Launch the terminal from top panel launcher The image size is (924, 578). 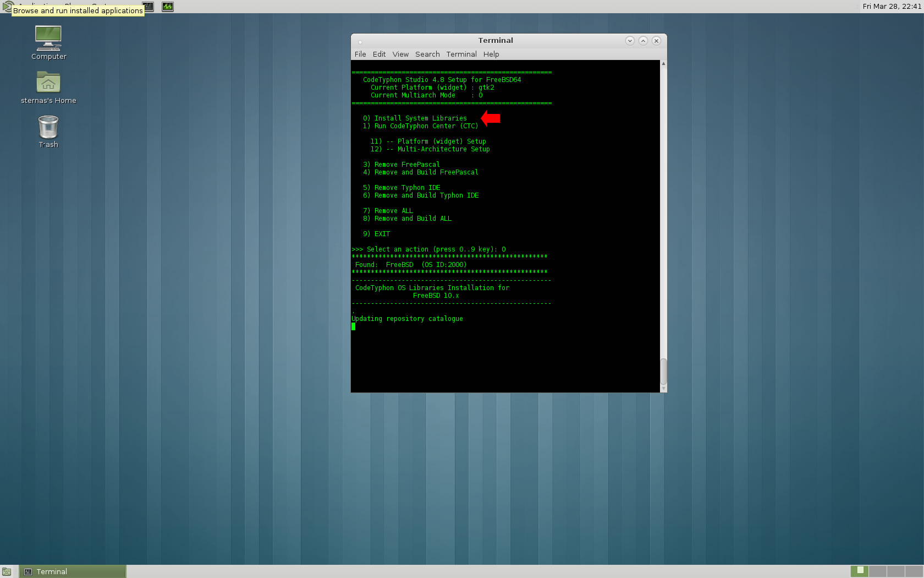(x=148, y=7)
